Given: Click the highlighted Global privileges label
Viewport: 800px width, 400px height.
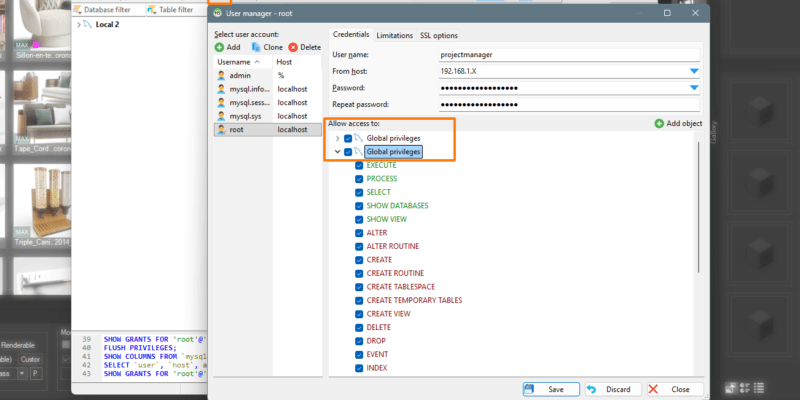Looking at the screenshot, I should click(x=393, y=152).
